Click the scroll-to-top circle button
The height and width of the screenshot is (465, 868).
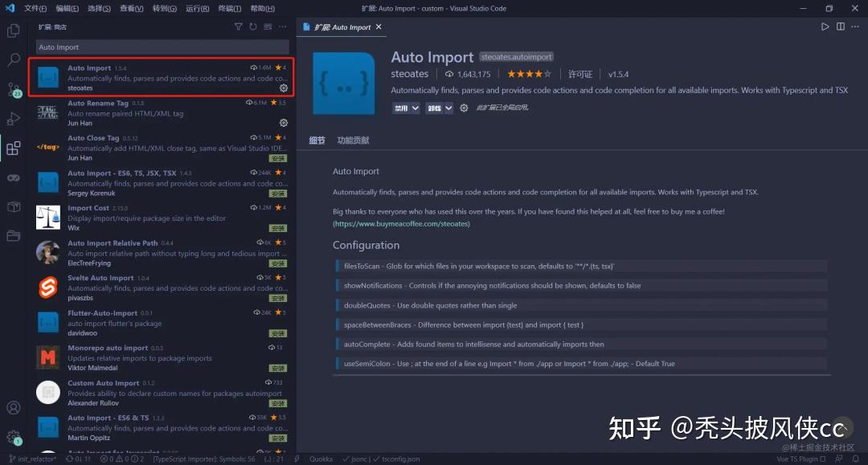[842, 427]
